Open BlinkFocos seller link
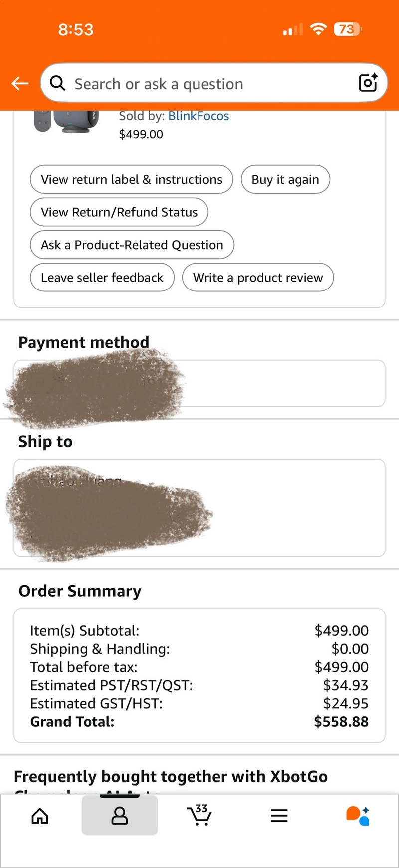This screenshot has height=868, width=399. [x=199, y=116]
